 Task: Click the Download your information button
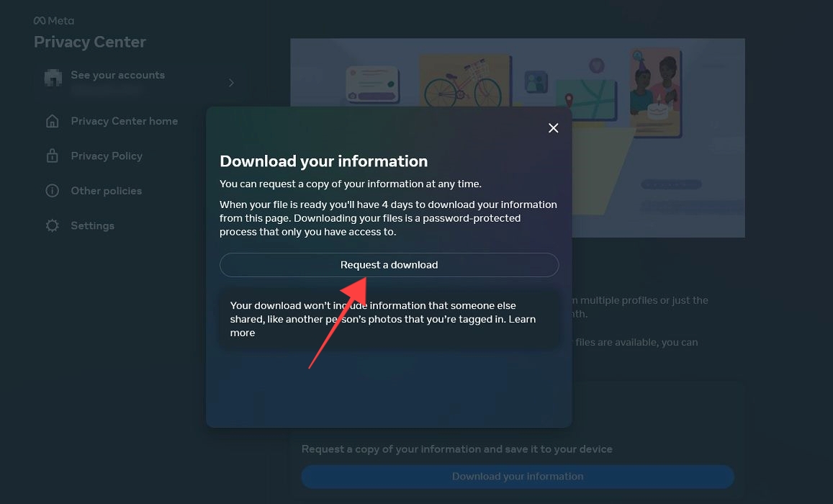517,477
